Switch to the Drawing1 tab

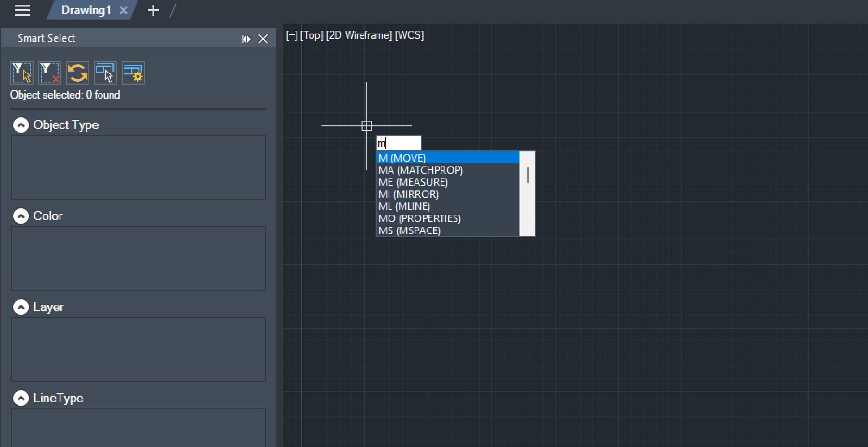[x=86, y=10]
